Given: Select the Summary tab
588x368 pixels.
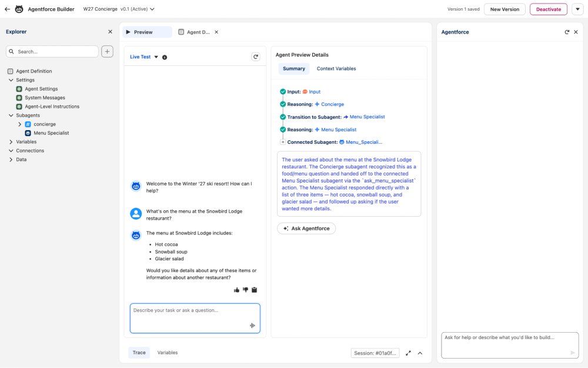Looking at the screenshot, I should (294, 69).
